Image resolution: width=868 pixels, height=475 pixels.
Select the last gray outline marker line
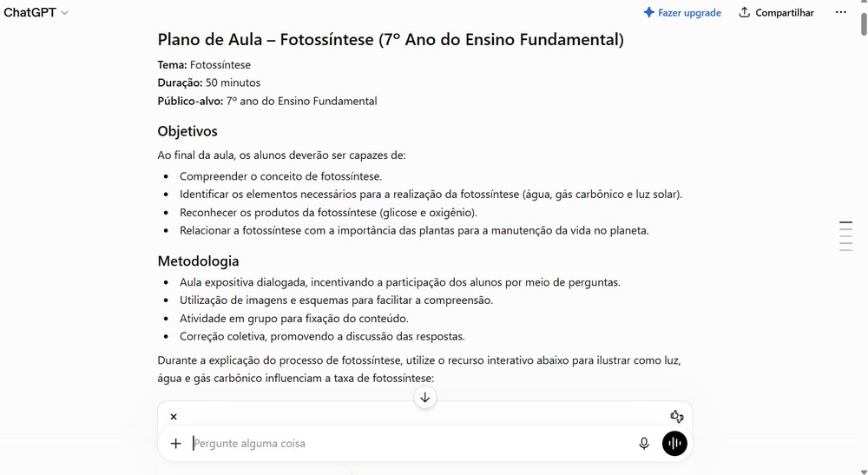tap(845, 250)
